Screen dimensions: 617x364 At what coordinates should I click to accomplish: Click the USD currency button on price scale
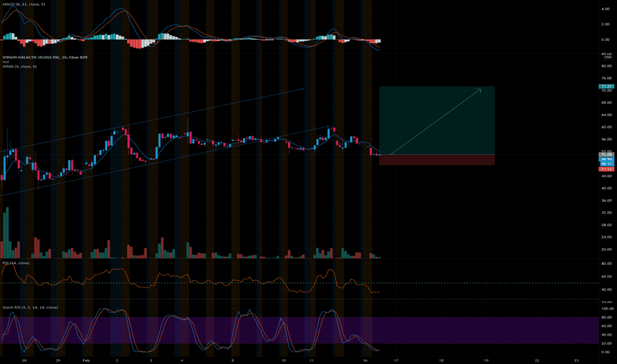coord(608,57)
